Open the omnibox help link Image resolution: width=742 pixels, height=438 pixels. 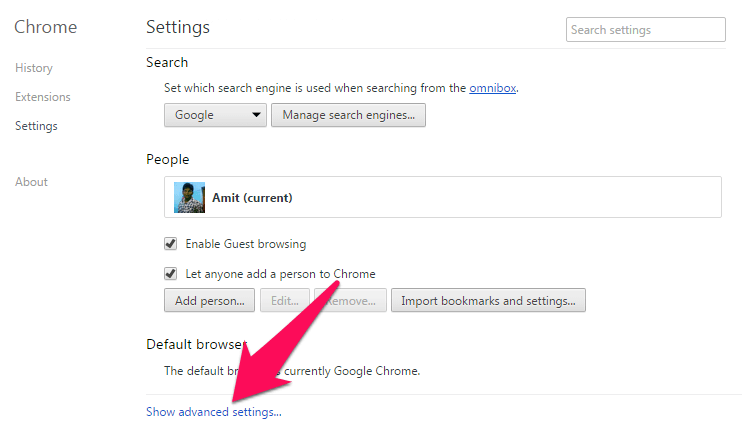pos(493,88)
